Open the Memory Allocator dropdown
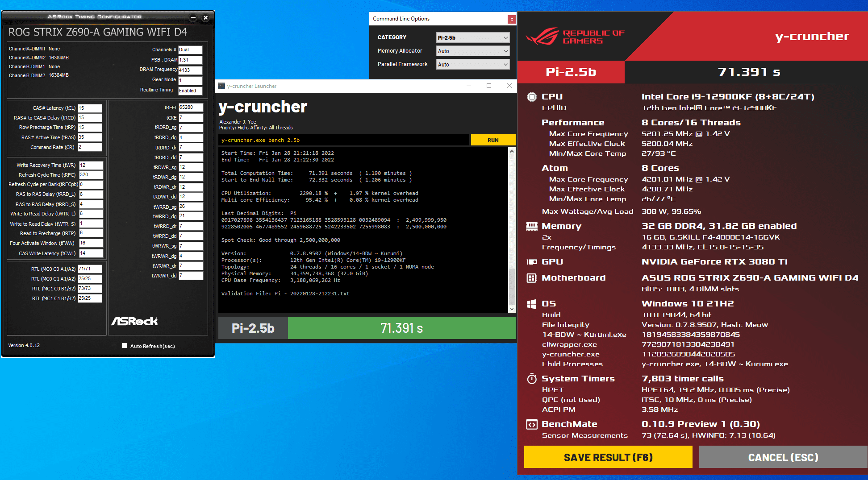The width and height of the screenshot is (868, 480). [472, 51]
